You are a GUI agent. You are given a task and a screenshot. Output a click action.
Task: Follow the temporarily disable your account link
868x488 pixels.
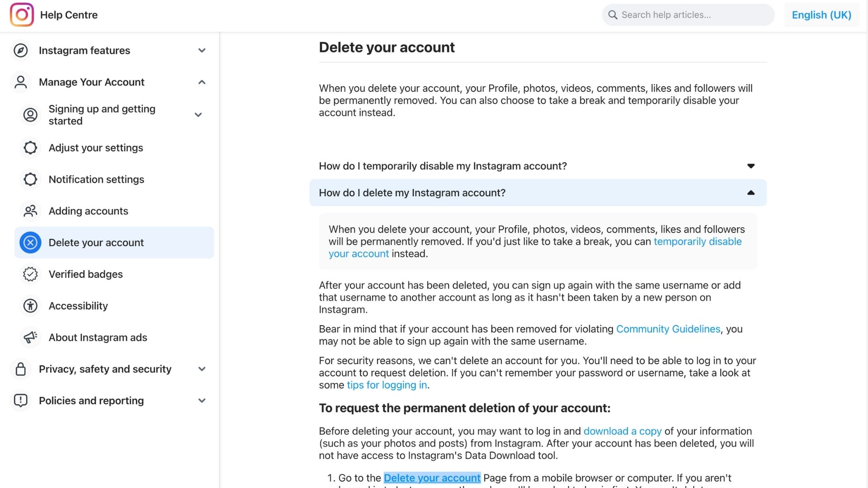click(x=698, y=242)
